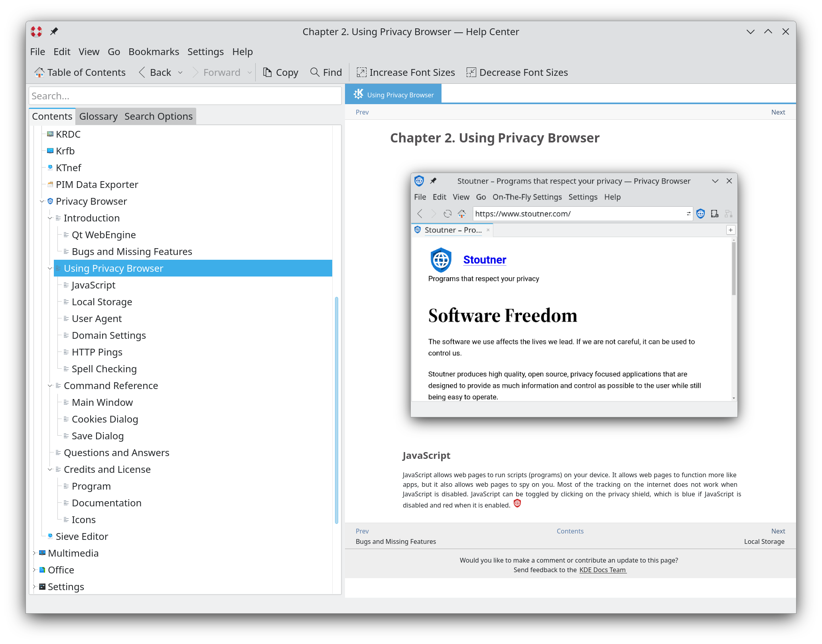Screen dimensions: 822x644
Task: Open the Bookmarks menu
Action: [154, 52]
